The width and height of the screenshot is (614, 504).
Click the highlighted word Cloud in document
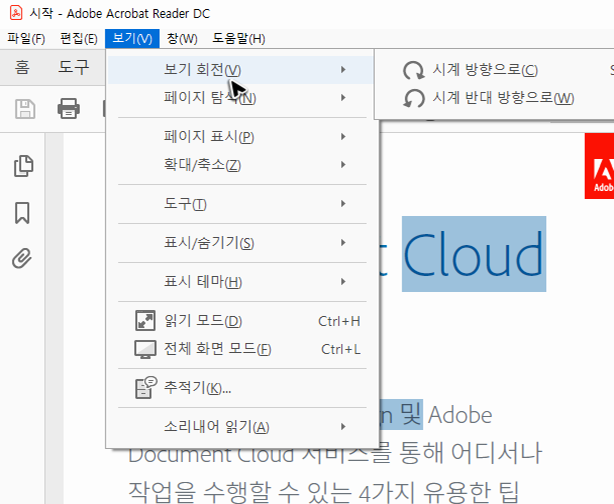click(474, 254)
